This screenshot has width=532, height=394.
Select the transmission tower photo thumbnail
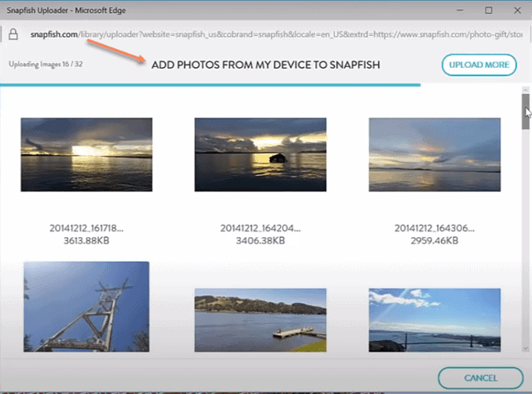pyautogui.click(x=86, y=307)
